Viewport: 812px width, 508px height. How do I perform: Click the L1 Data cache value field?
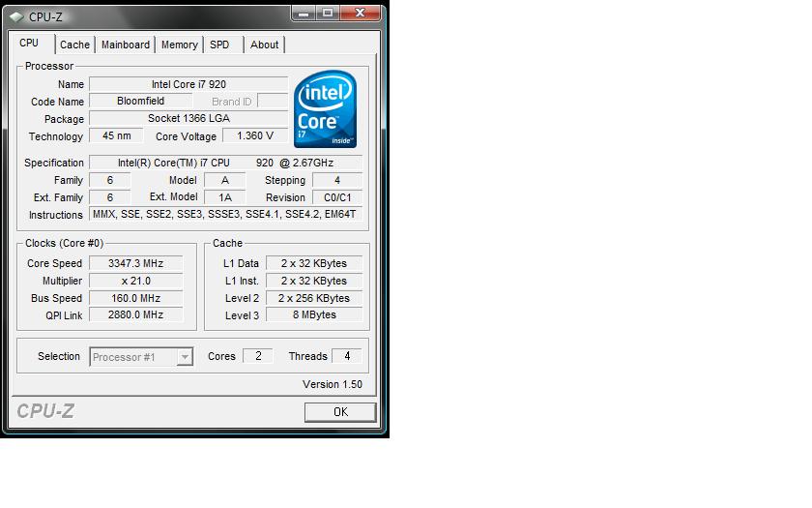click(x=314, y=263)
